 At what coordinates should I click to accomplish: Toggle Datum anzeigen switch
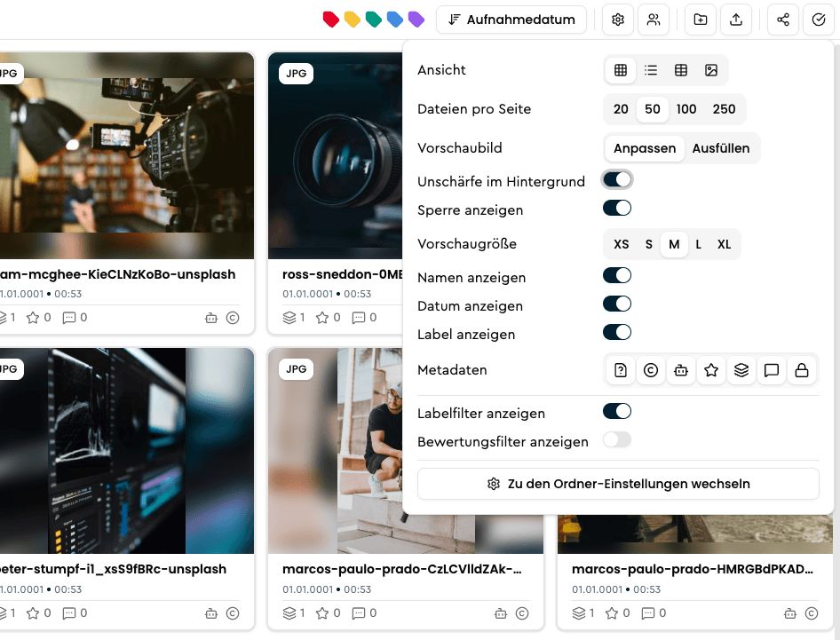click(617, 304)
